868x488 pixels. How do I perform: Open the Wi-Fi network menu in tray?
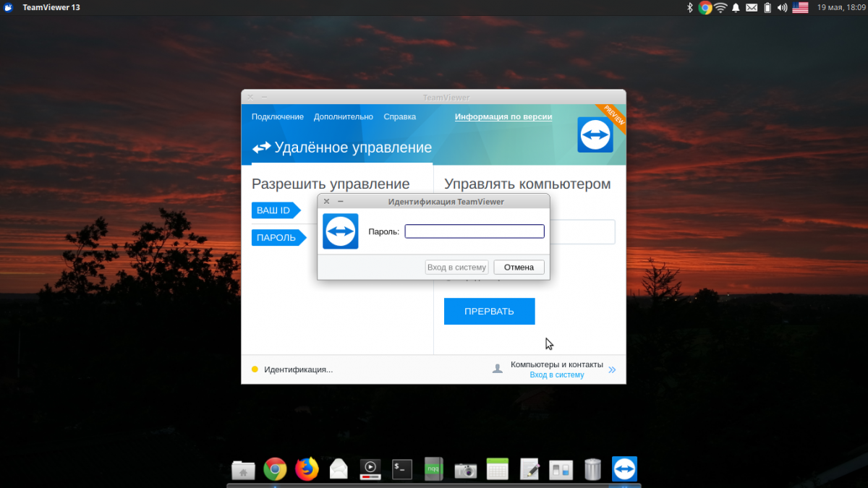tap(720, 7)
